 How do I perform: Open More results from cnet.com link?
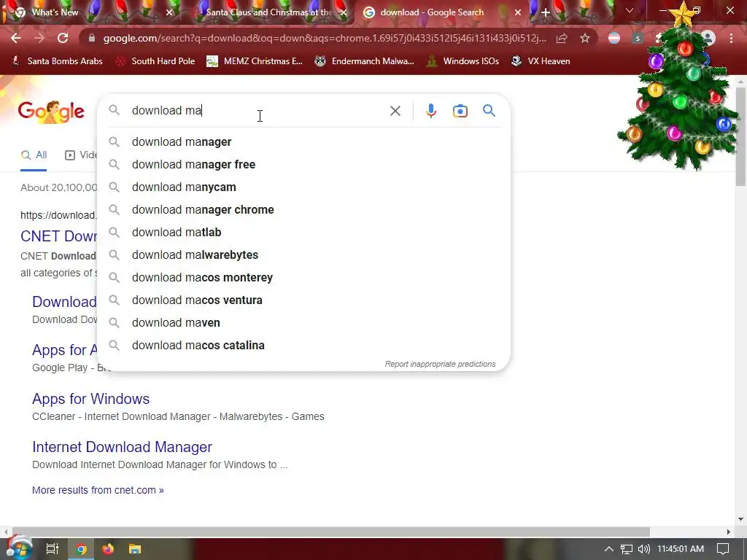[98, 490]
